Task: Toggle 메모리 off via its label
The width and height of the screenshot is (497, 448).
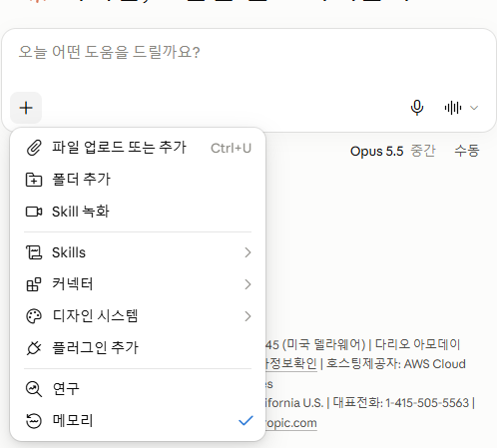Action: 73,421
